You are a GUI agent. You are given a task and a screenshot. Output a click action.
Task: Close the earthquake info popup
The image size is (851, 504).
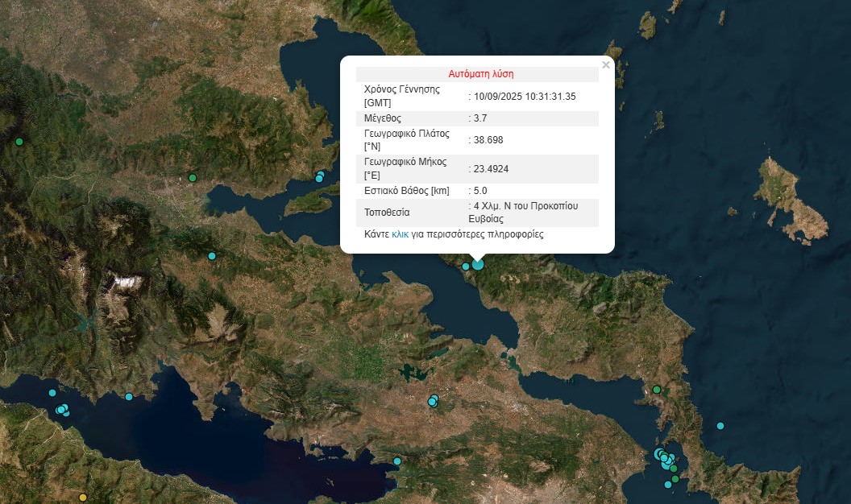(x=606, y=65)
